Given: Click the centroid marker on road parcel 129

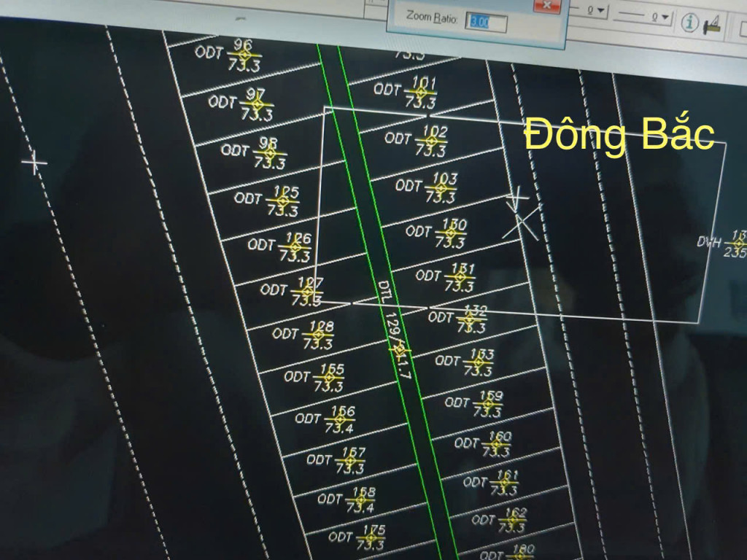Looking at the screenshot, I should (398, 350).
